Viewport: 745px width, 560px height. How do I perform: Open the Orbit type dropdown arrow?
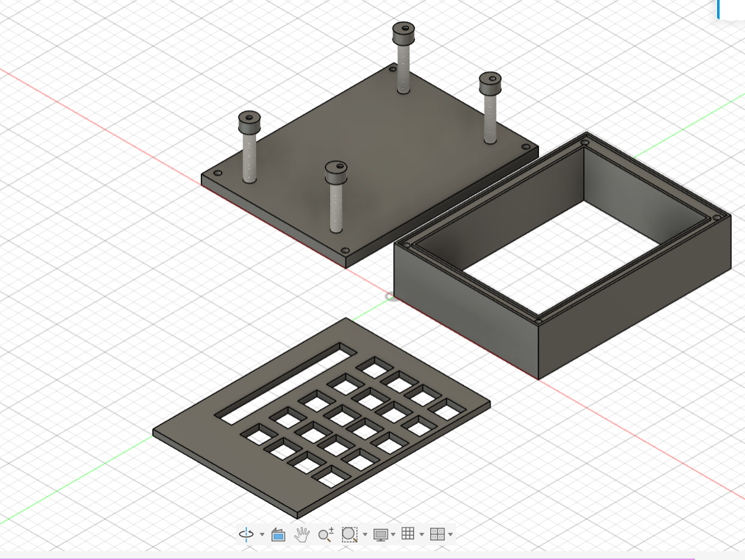point(262,535)
